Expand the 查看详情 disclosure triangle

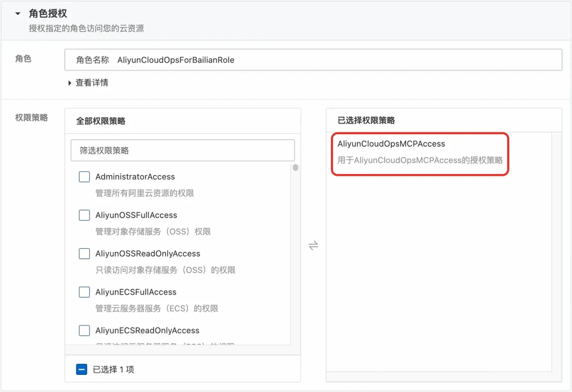pos(70,83)
